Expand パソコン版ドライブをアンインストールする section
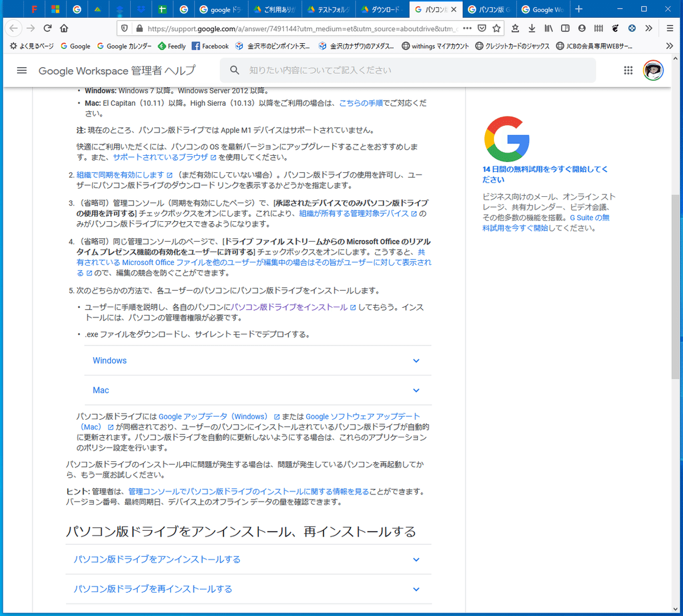683x616 pixels. pos(255,560)
